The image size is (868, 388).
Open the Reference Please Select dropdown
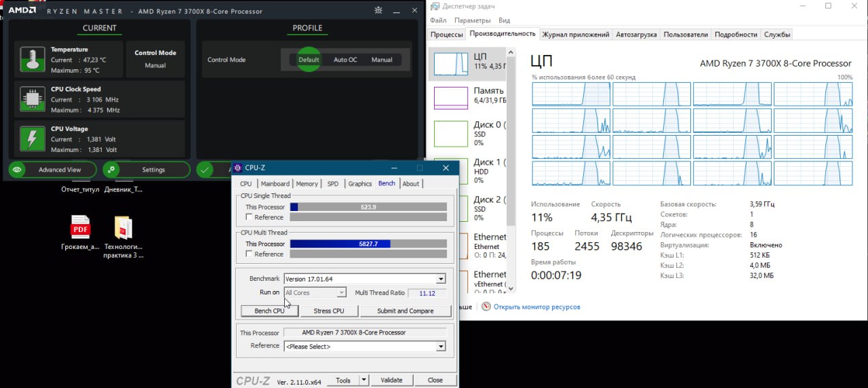[441, 346]
